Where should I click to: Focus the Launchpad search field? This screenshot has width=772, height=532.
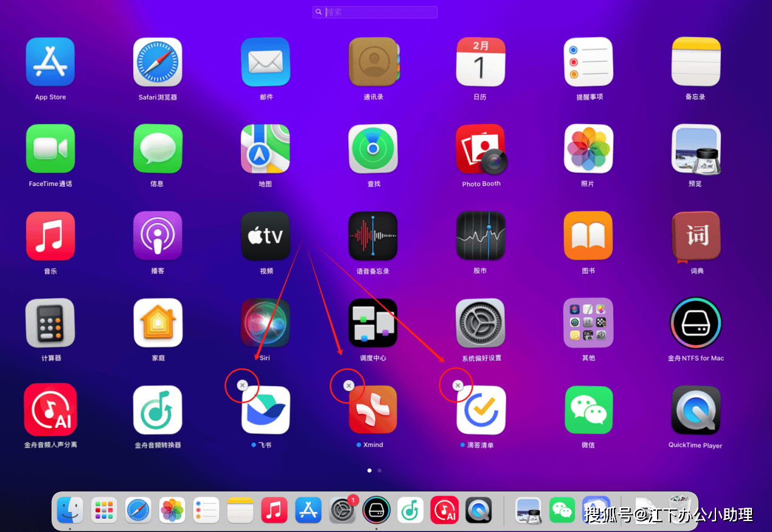tap(375, 12)
